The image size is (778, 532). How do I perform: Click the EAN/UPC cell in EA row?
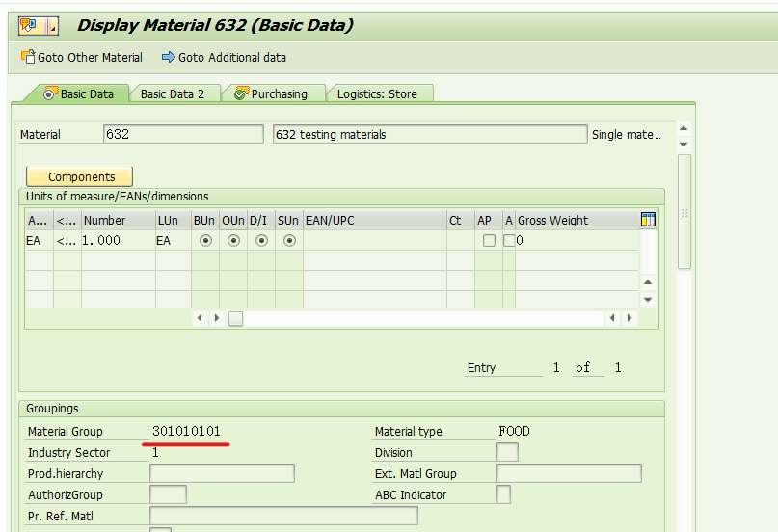point(375,241)
